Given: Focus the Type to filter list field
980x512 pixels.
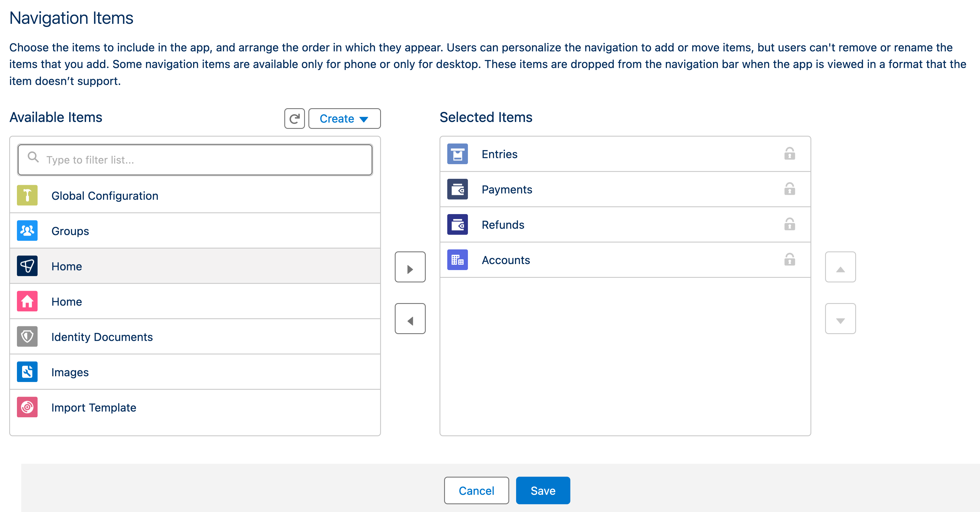Looking at the screenshot, I should (x=195, y=160).
